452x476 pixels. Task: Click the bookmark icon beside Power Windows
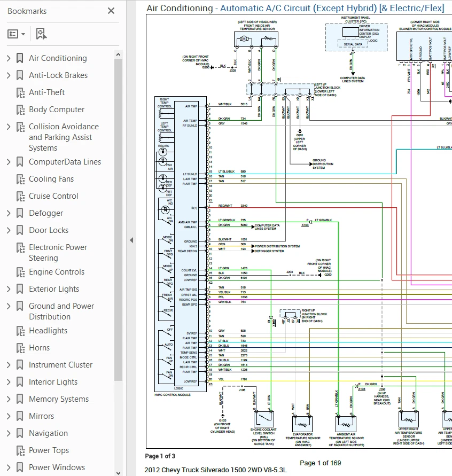pos(20,467)
